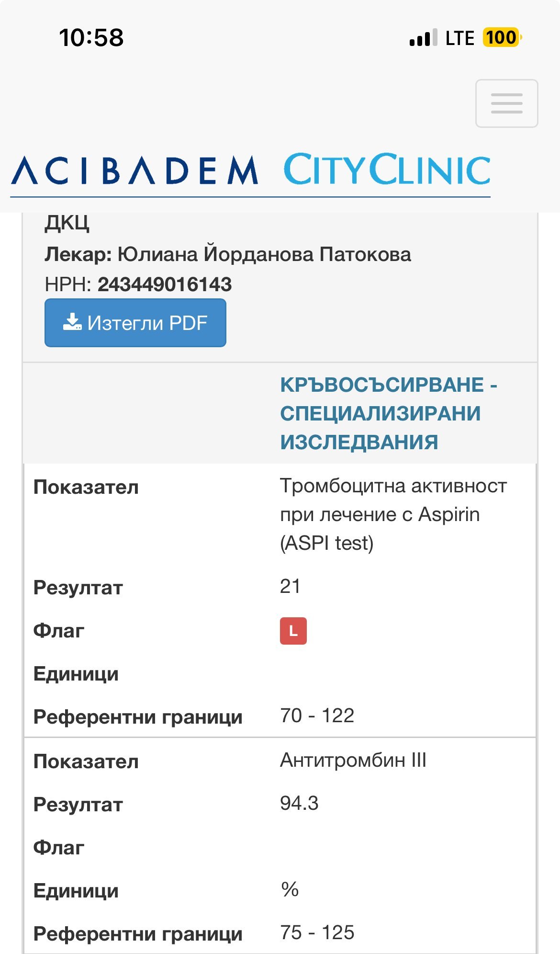Open the КРЪВОСЪСИРВАНЕ section heading link

(388, 413)
